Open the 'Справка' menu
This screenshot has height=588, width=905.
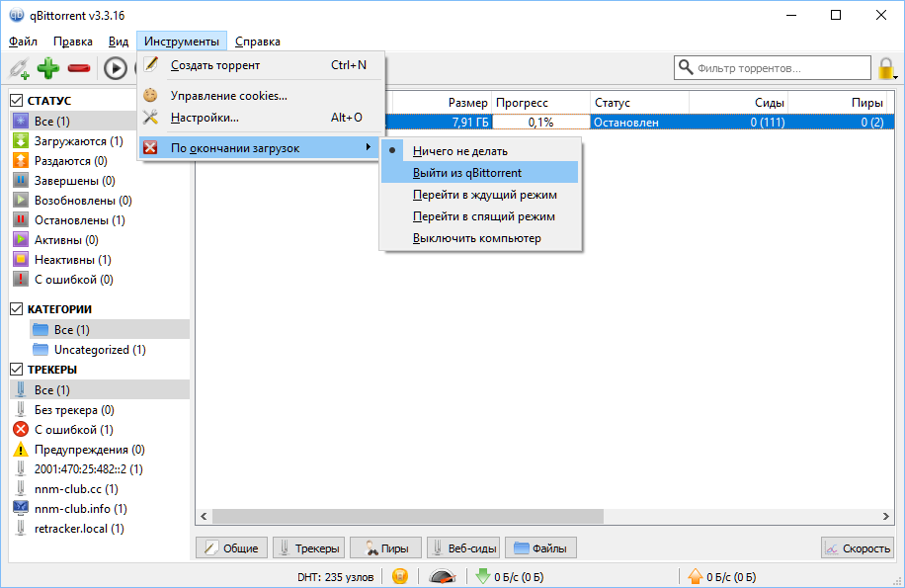coord(258,42)
